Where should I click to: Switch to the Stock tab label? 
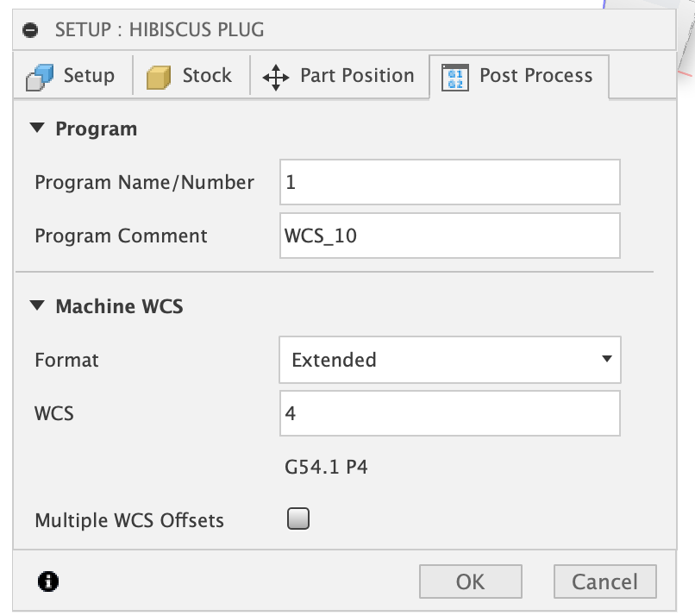207,76
